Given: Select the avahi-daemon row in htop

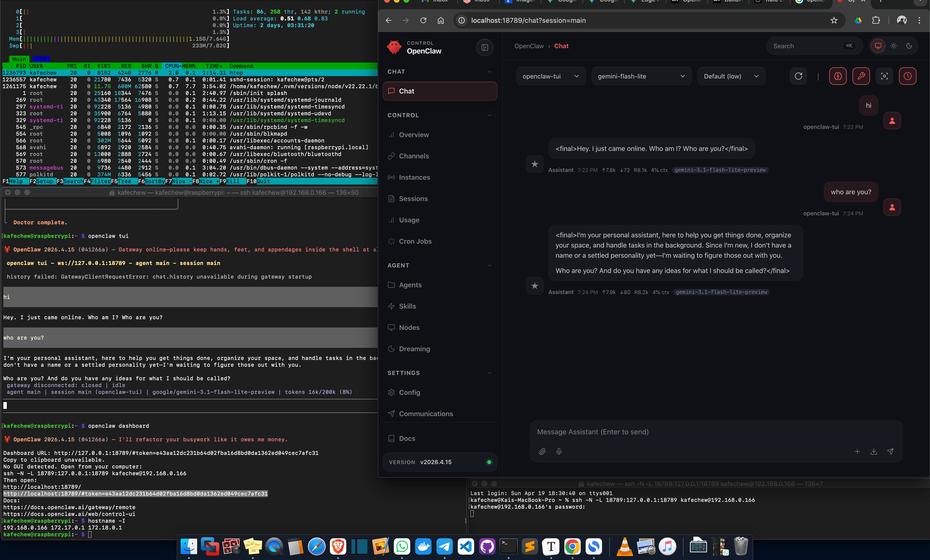Looking at the screenshot, I should tap(190, 148).
